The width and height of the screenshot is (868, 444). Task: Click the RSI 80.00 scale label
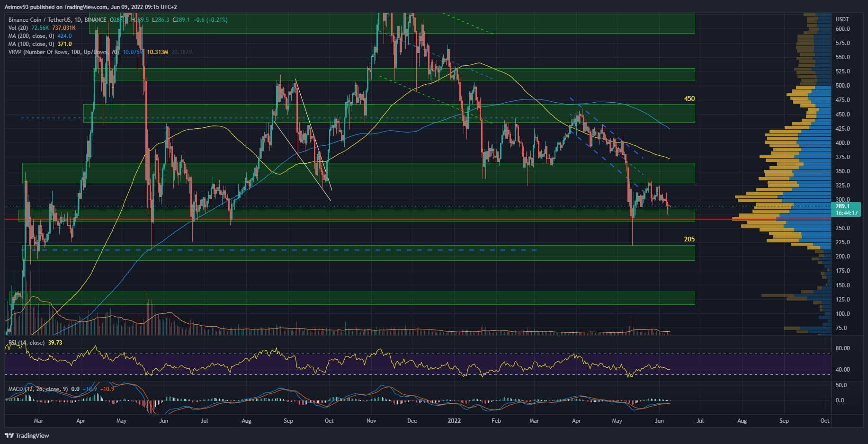click(842, 348)
